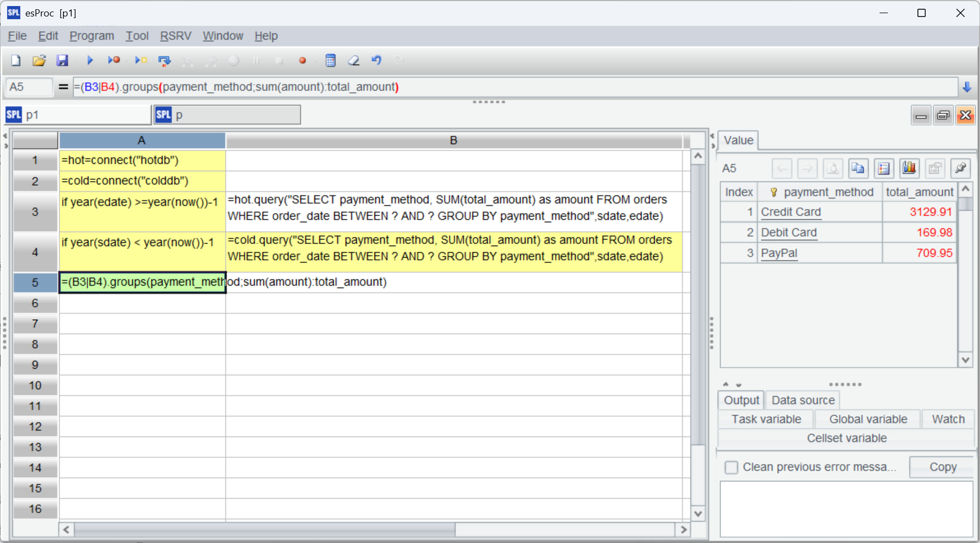
Task: Run to cursor with play-and-star icon
Action: (141, 60)
